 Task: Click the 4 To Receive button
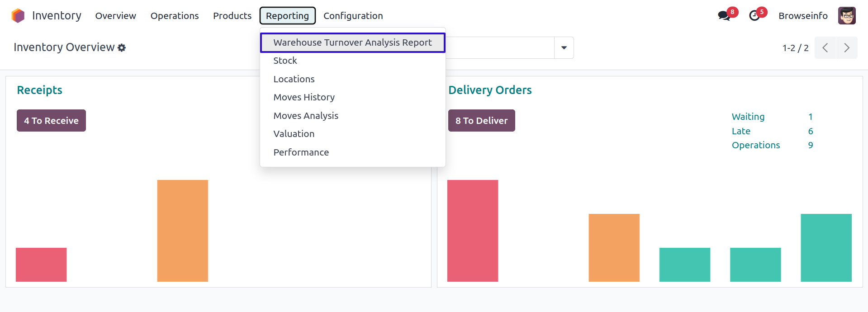51,121
